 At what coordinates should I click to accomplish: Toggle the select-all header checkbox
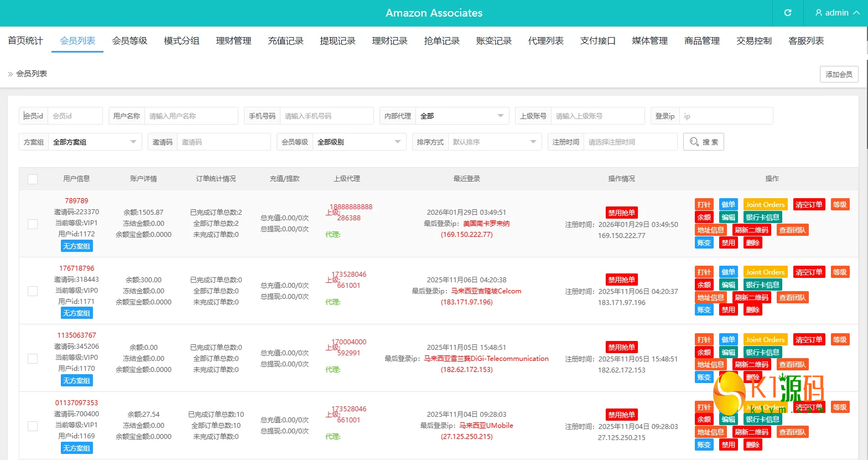pos(33,179)
